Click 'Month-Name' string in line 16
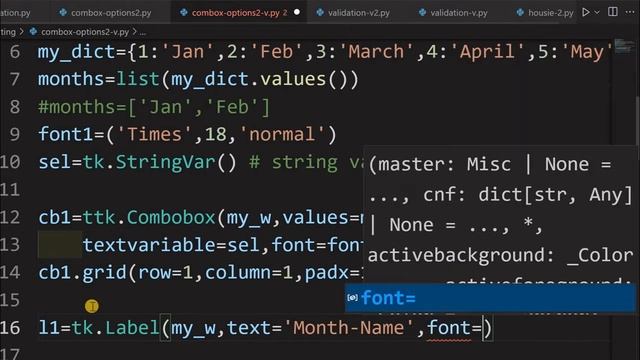The height and width of the screenshot is (360, 640). 349,328
